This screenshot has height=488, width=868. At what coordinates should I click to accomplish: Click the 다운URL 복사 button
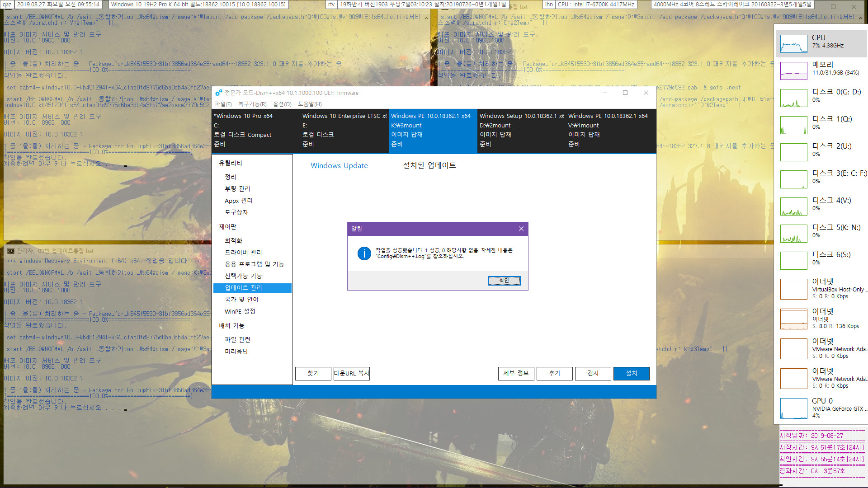point(351,373)
